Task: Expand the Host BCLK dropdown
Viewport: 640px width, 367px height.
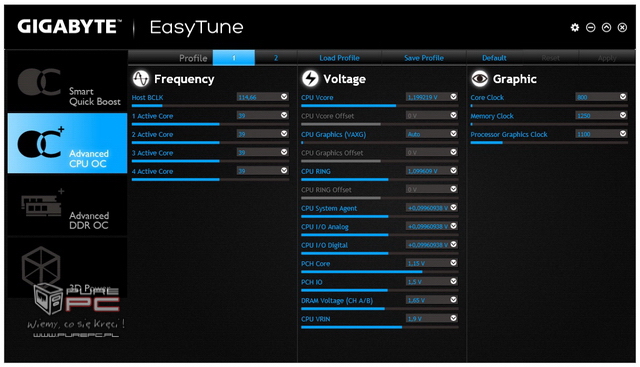Action: pyautogui.click(x=284, y=97)
